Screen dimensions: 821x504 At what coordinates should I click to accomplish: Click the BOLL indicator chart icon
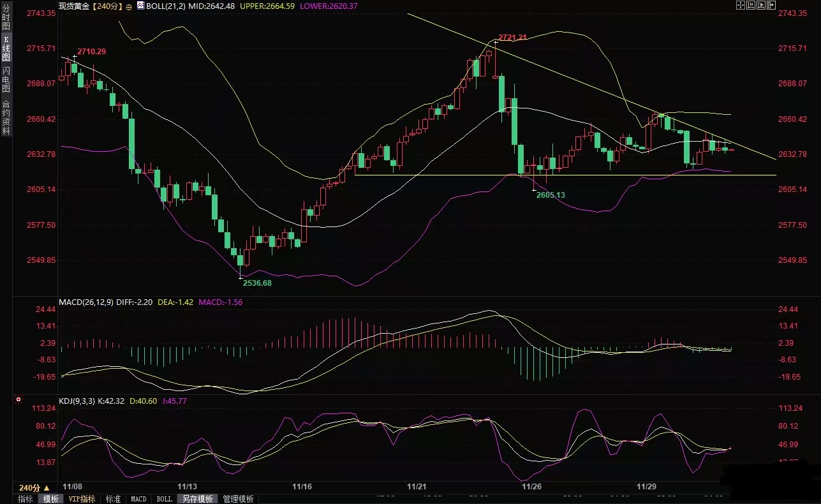141,5
